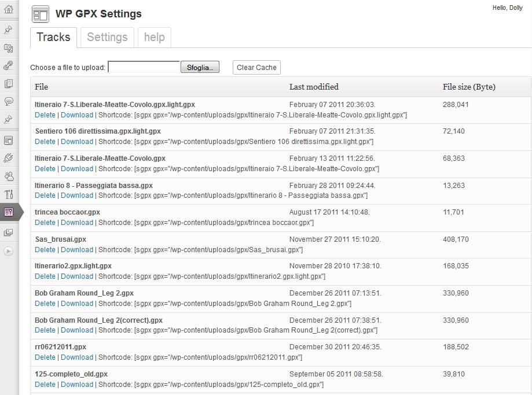Viewport: 532px width, 395px height.
Task: Open the Users icon in sidebar
Action: (9, 176)
